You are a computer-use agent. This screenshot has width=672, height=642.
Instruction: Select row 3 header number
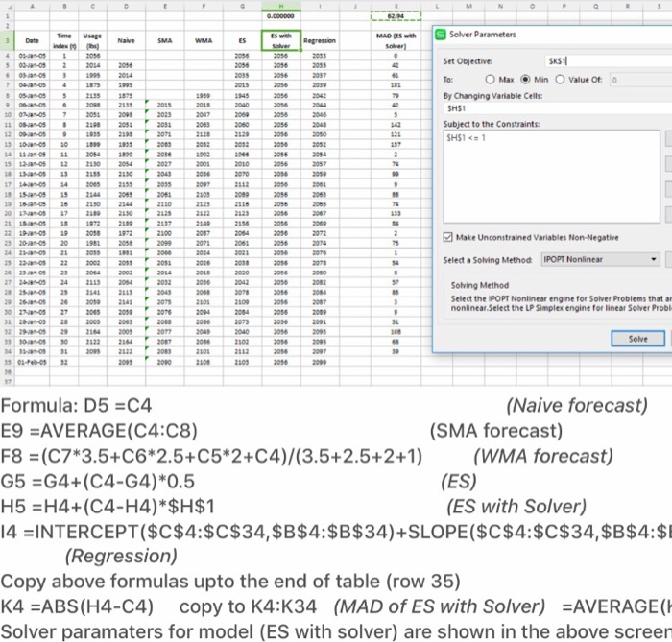coord(8,40)
